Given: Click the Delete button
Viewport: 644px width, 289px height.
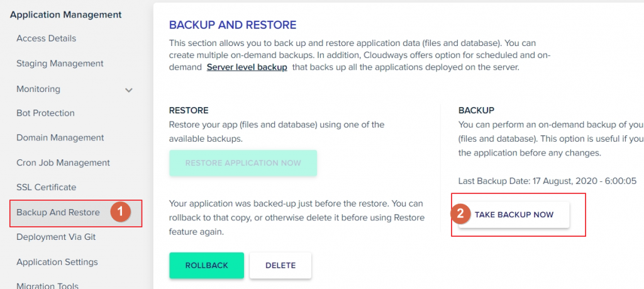Looking at the screenshot, I should (280, 266).
